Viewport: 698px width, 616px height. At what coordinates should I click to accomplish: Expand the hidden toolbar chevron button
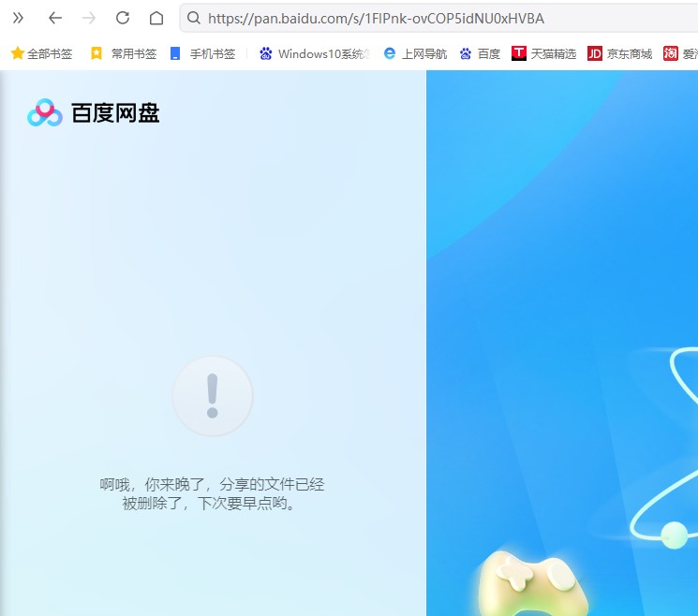pyautogui.click(x=18, y=18)
